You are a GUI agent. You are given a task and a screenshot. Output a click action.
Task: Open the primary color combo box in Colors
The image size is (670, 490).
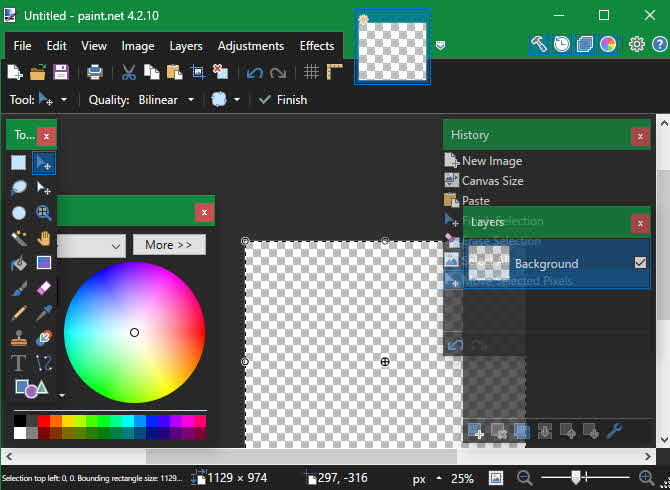point(91,246)
